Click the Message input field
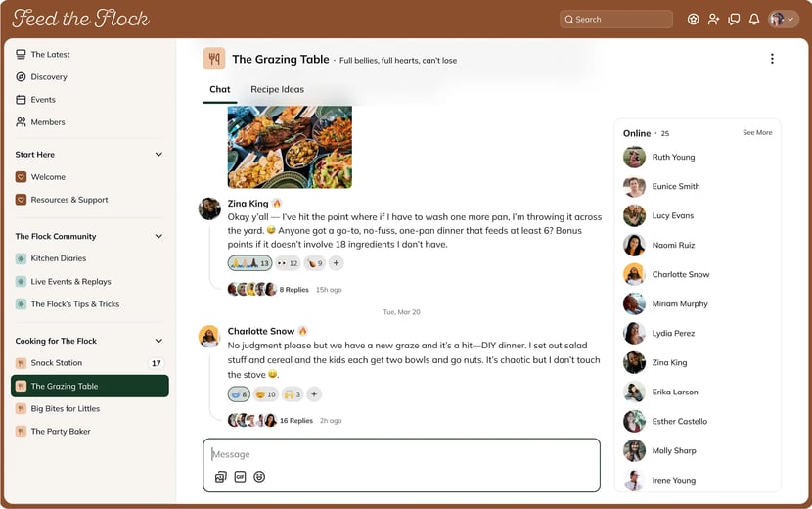This screenshot has width=812, height=509. (401, 454)
